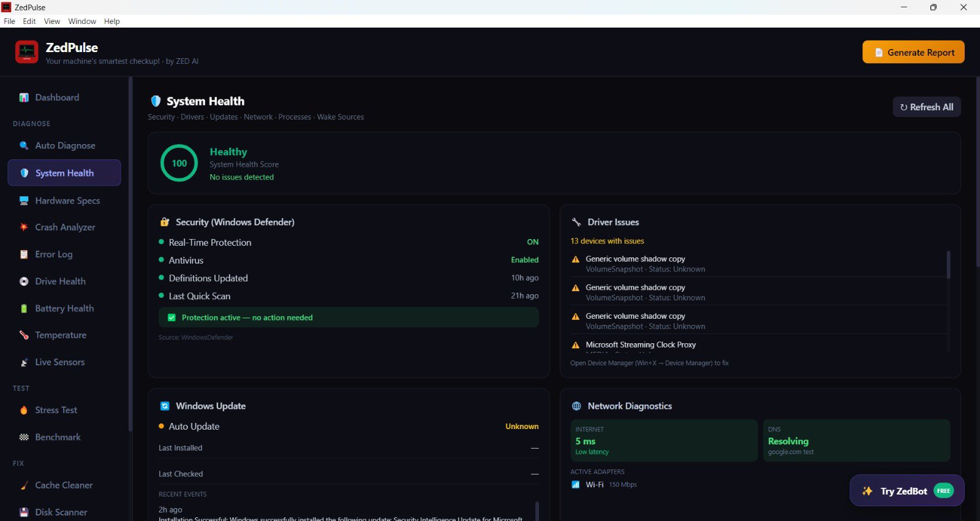Click the System Health shield sidebar icon
Image resolution: width=980 pixels, height=521 pixels.
coord(24,173)
